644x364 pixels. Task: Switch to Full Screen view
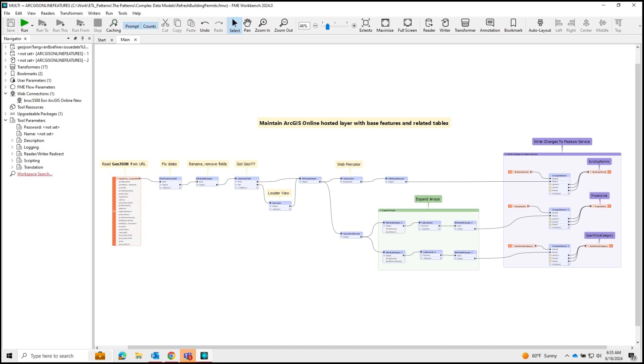[407, 25]
